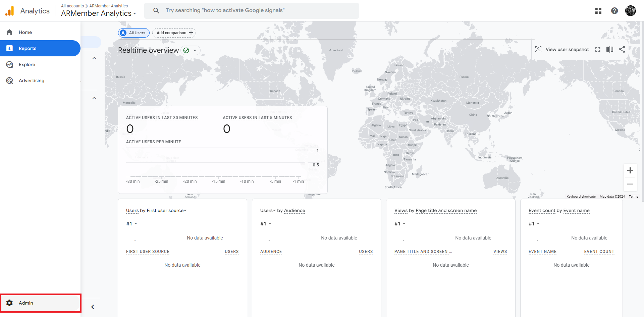Click the search magnifier icon
The height and width of the screenshot is (317, 644).
pyautogui.click(x=156, y=10)
